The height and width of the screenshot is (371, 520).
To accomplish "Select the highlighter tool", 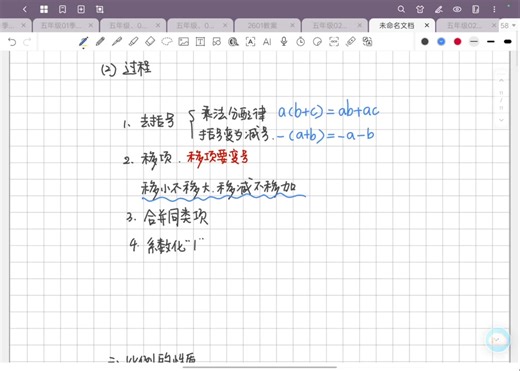I will coord(133,42).
